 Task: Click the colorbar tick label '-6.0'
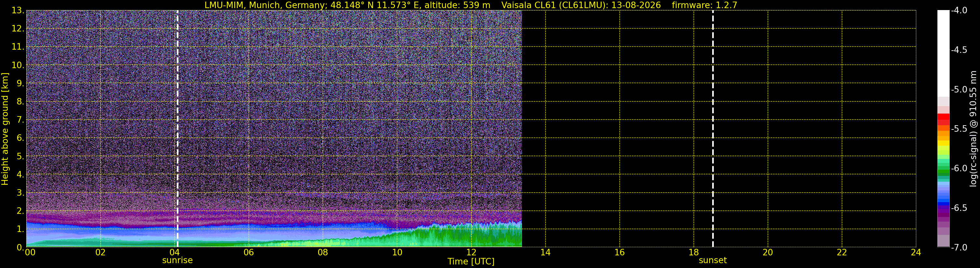tap(959, 168)
